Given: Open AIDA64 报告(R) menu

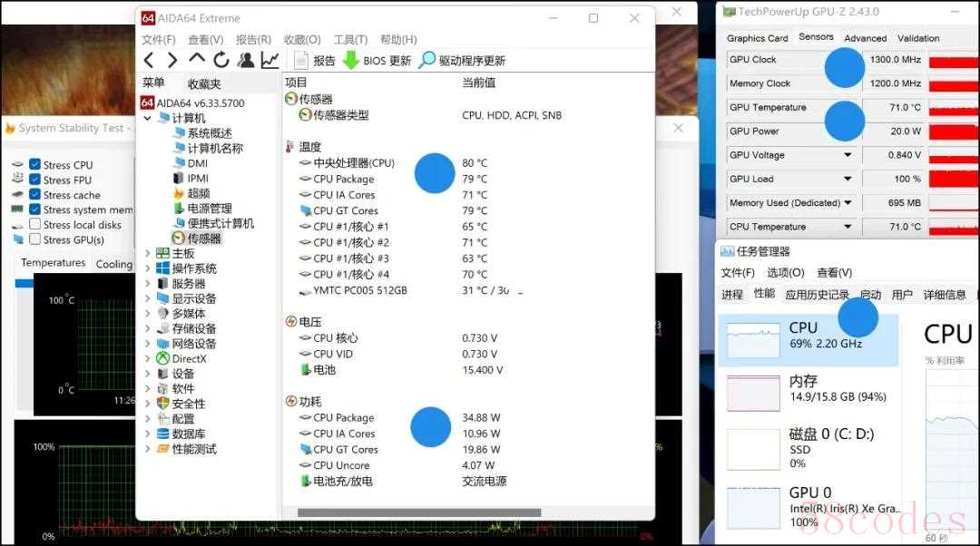Looking at the screenshot, I should [x=253, y=39].
